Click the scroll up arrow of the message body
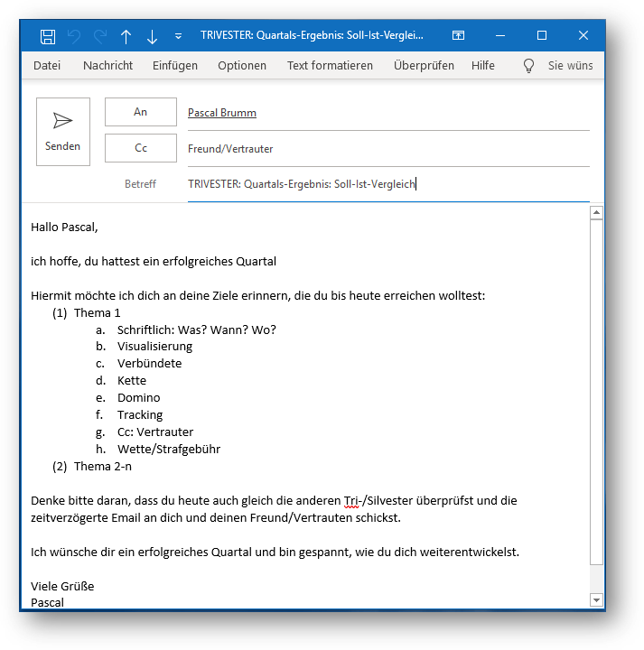Image resolution: width=644 pixels, height=650 pixels. click(x=596, y=213)
